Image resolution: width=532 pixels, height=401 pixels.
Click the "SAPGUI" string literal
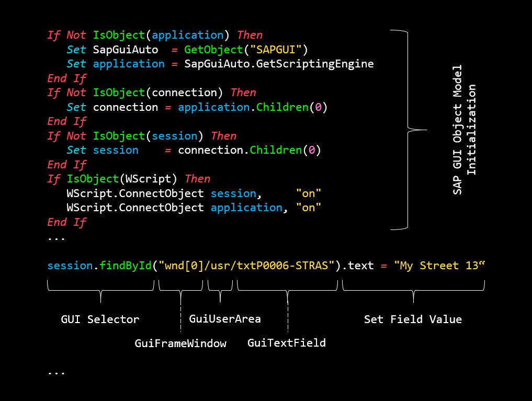276,50
